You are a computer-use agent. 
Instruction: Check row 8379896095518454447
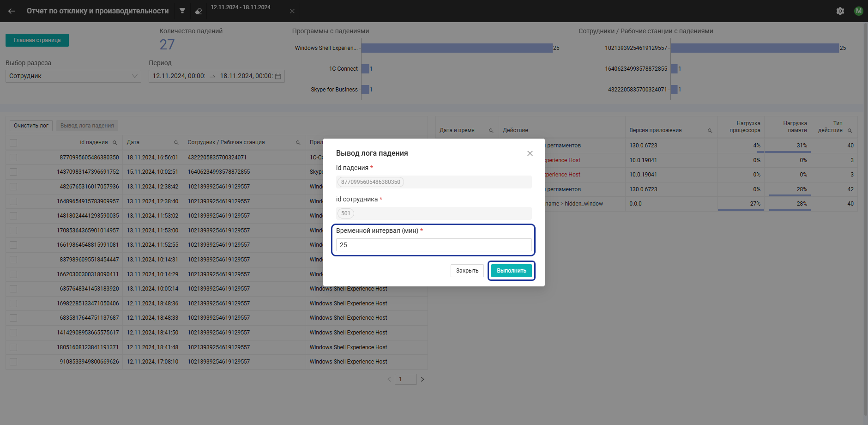(13, 260)
